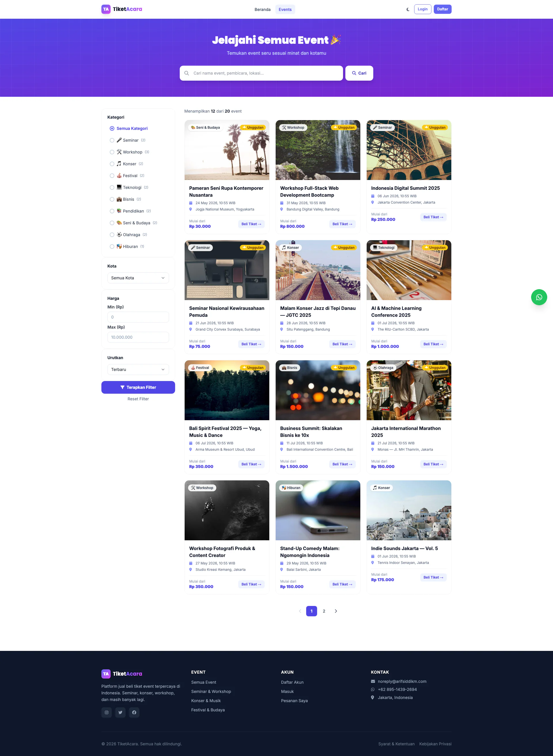The image size is (553, 756).
Task: Select the Seminar category radio button
Action: [112, 140]
